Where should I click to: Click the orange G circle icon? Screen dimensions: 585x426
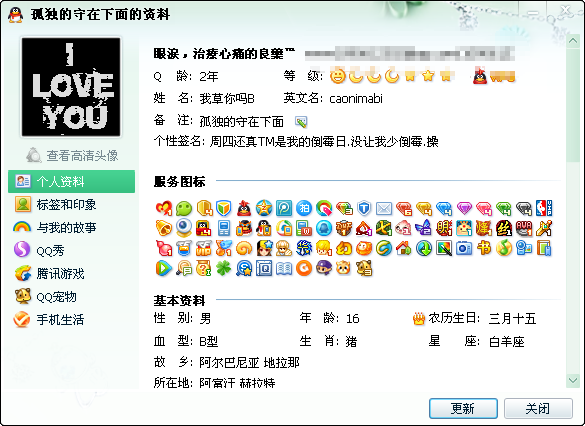(x=304, y=268)
